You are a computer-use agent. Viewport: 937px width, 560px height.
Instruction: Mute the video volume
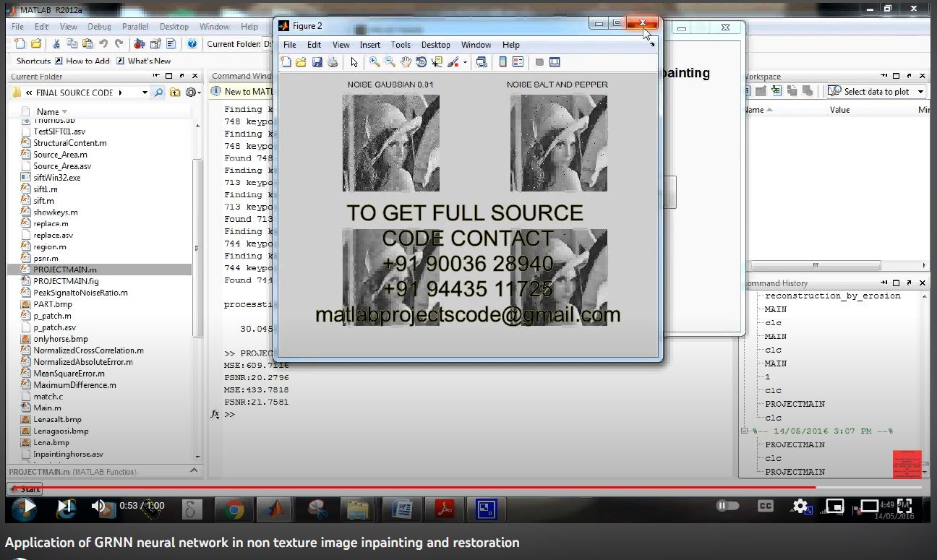[99, 506]
